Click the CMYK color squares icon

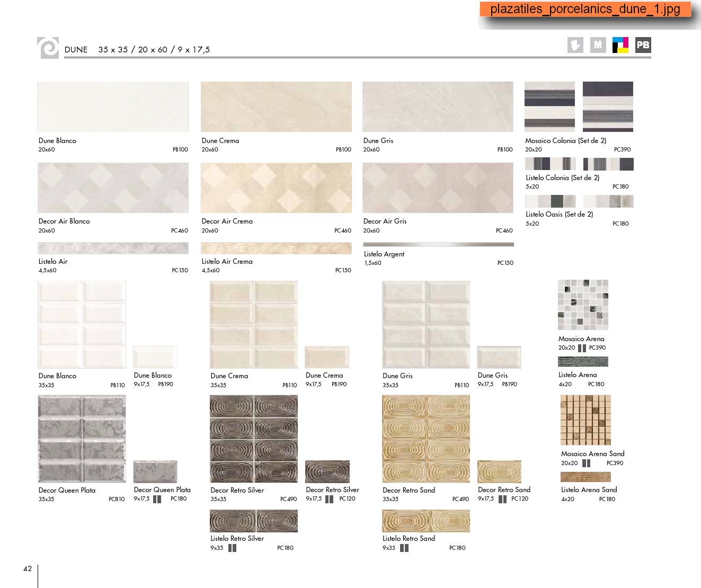tap(620, 45)
